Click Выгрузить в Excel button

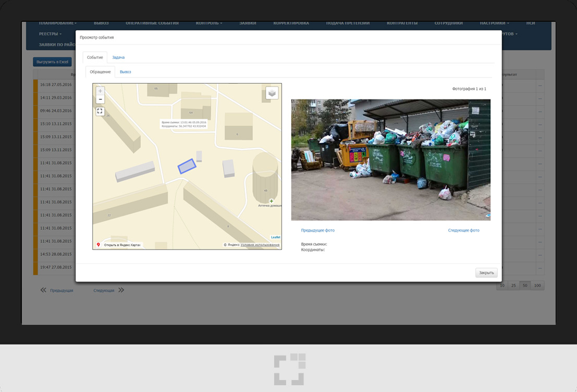[x=52, y=62]
